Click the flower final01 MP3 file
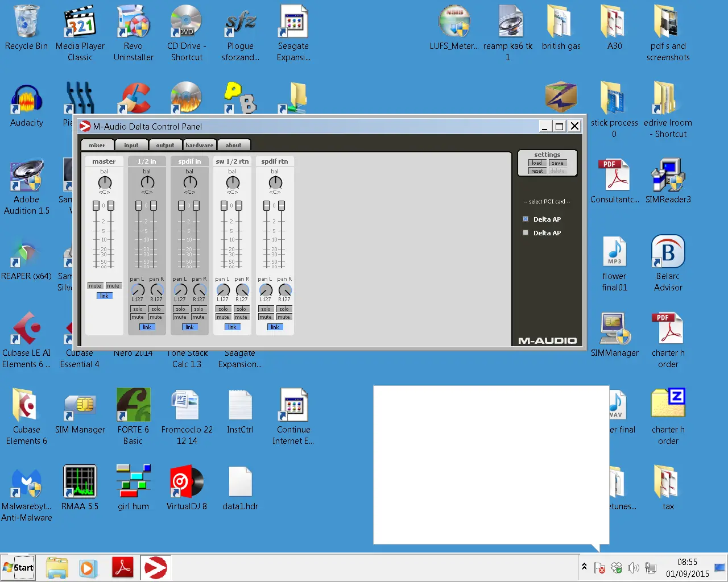 tap(615, 264)
